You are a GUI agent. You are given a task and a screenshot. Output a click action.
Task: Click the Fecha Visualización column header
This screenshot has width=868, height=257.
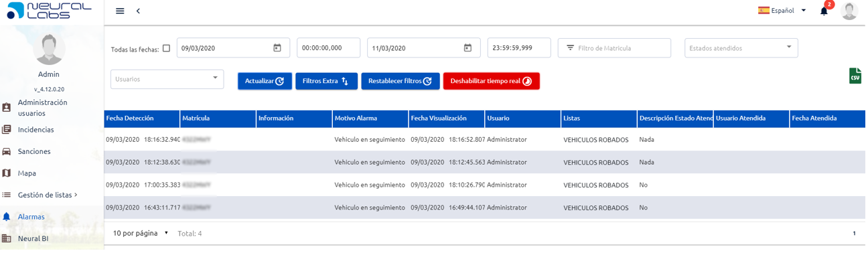[x=447, y=118]
